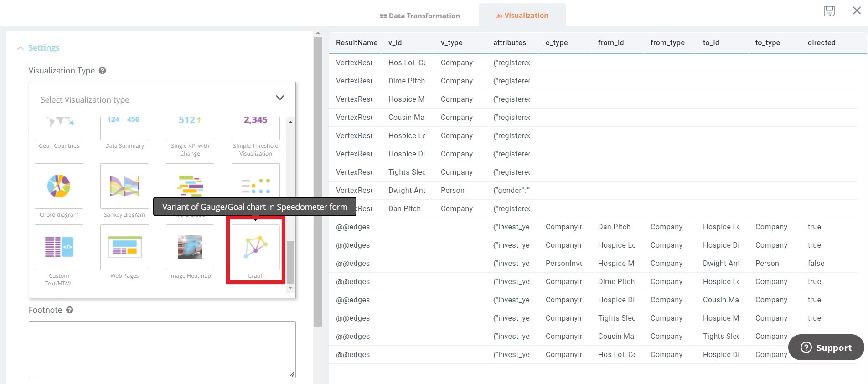Close the visualization editor
The width and height of the screenshot is (868, 384).
point(857,11)
